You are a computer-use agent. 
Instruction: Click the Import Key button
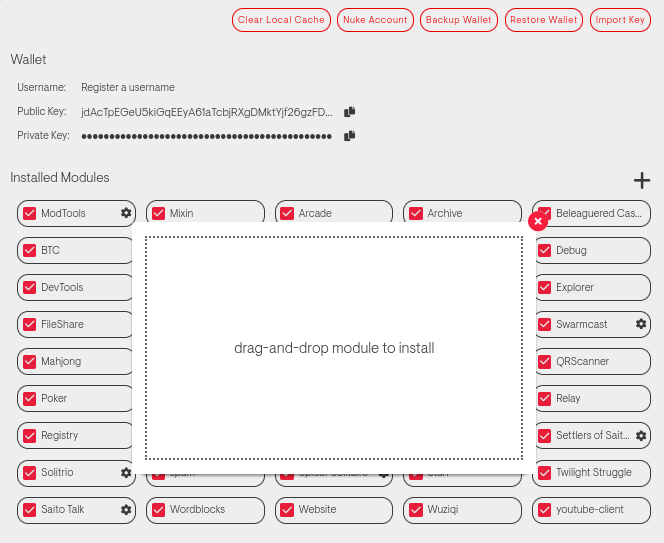(620, 20)
